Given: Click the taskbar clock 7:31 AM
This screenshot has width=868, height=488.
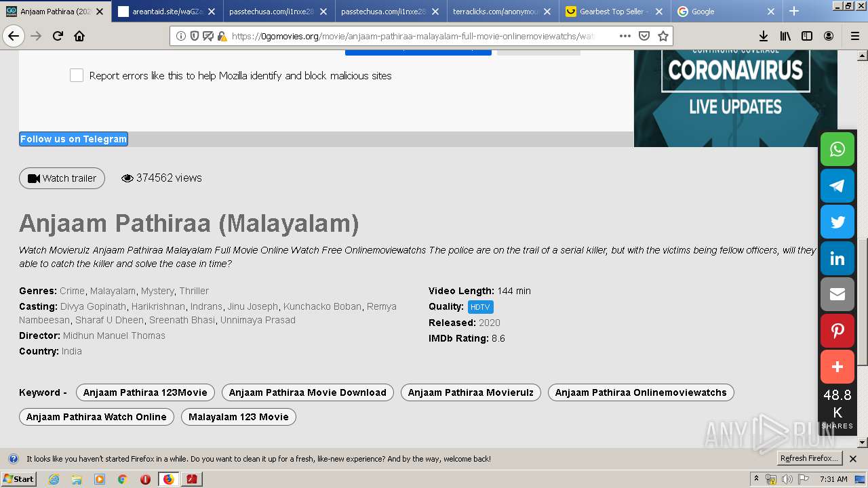Looking at the screenshot, I should 833,479.
